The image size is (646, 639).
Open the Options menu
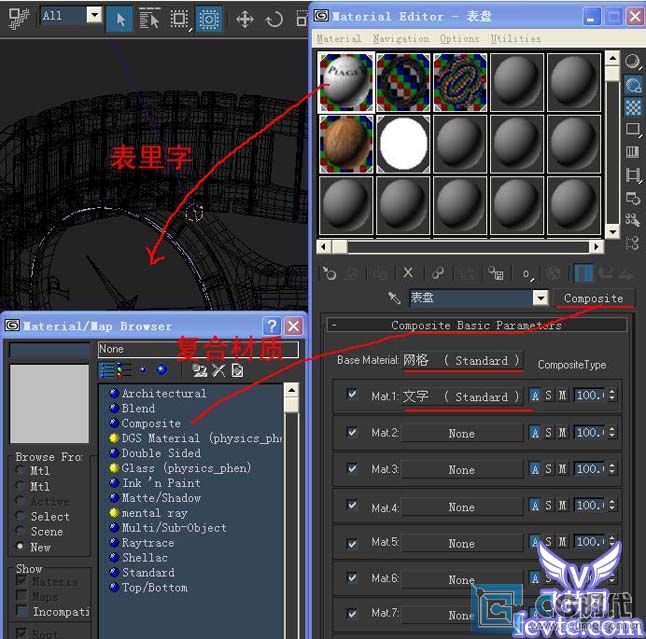pyautogui.click(x=459, y=39)
